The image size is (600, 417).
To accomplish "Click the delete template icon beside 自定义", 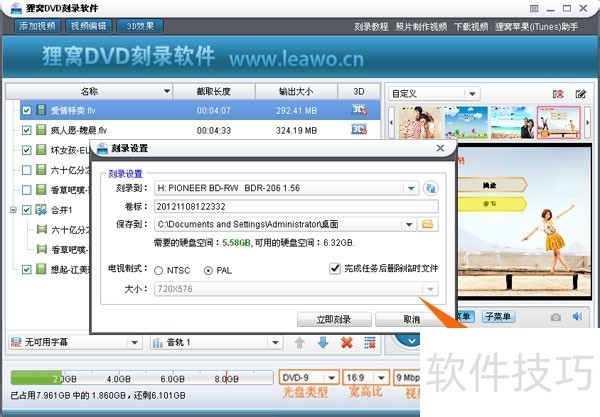I will pyautogui.click(x=558, y=94).
